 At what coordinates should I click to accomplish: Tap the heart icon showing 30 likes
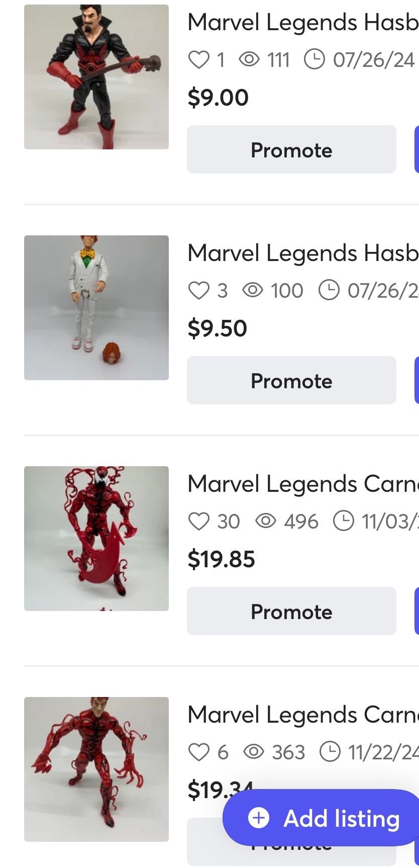pyautogui.click(x=198, y=522)
